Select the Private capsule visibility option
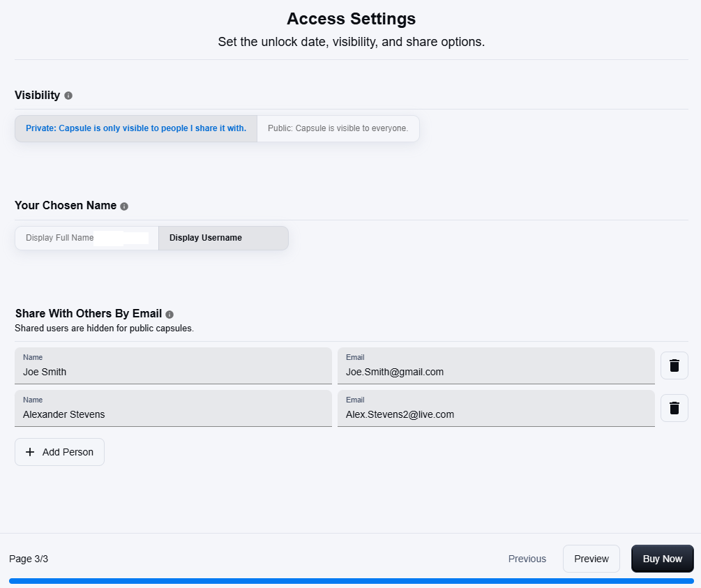The height and width of the screenshot is (588, 701). [136, 129]
